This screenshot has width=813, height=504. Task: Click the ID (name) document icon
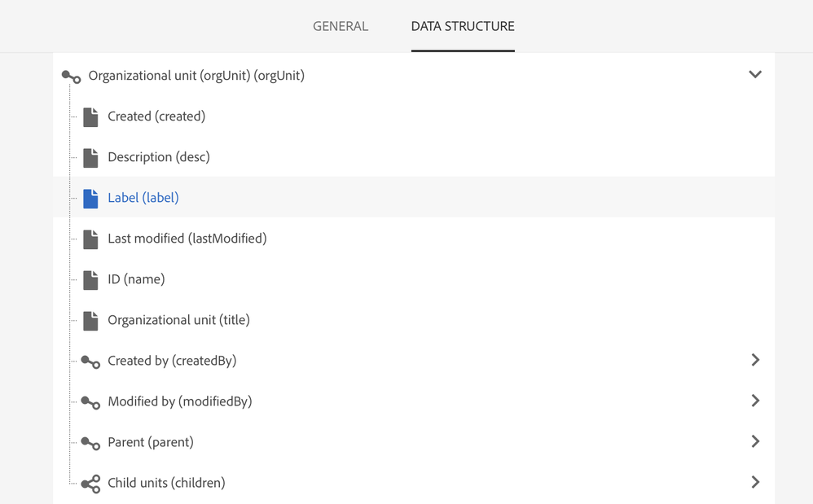coord(90,279)
